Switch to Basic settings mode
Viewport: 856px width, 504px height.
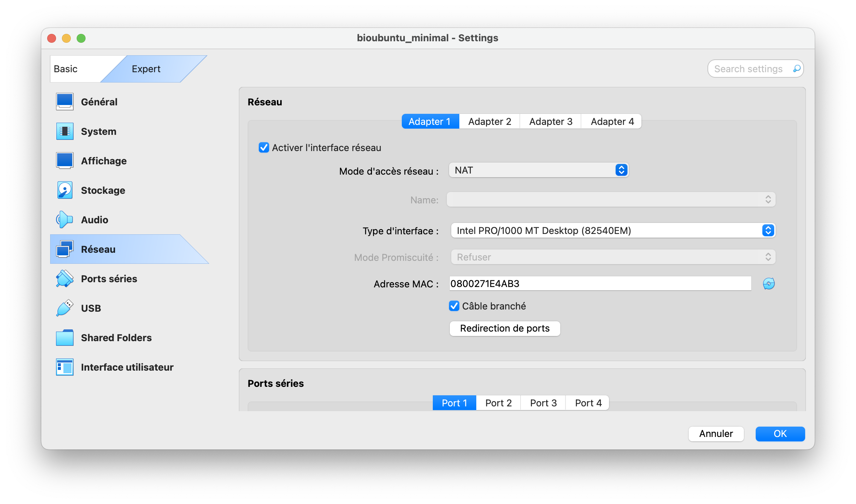66,69
